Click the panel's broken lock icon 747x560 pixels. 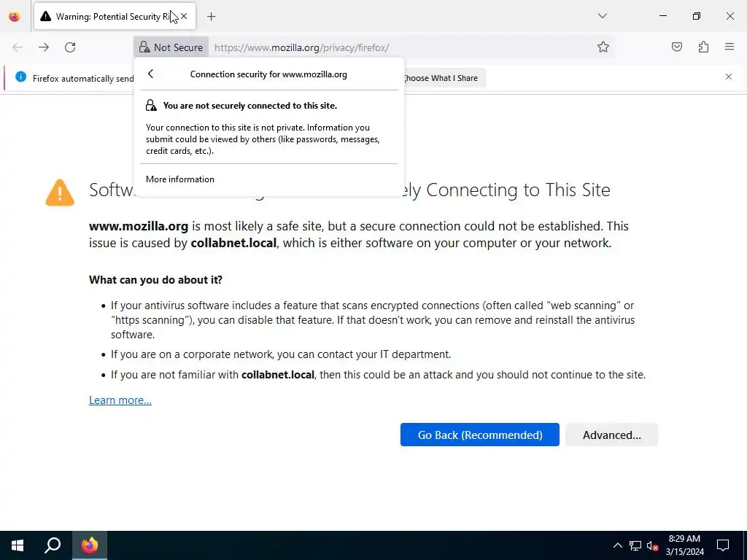(151, 105)
